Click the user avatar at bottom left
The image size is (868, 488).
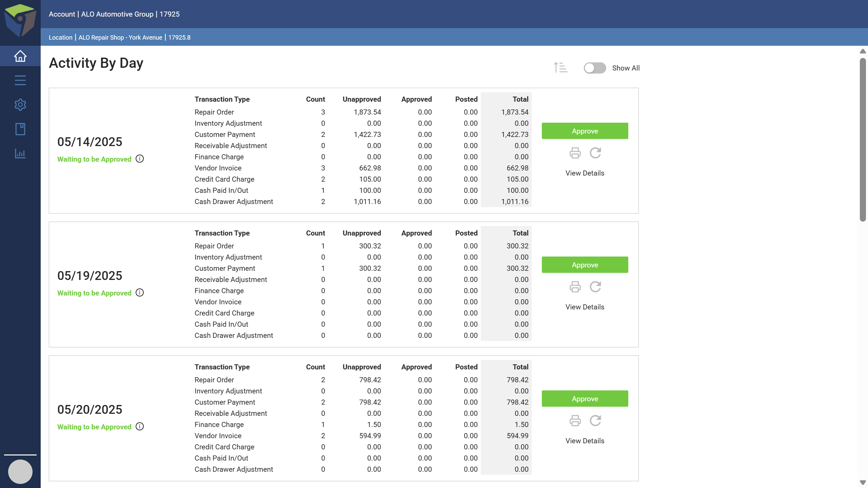point(20,471)
